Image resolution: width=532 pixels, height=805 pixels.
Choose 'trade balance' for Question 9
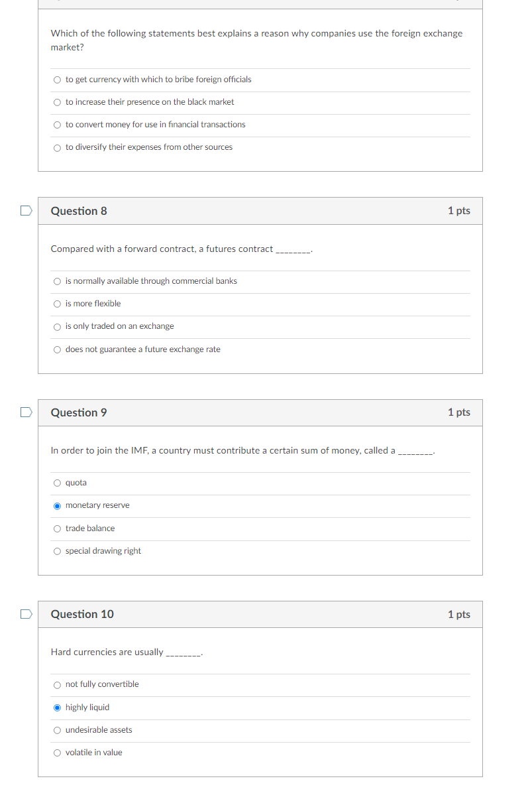tap(58, 529)
